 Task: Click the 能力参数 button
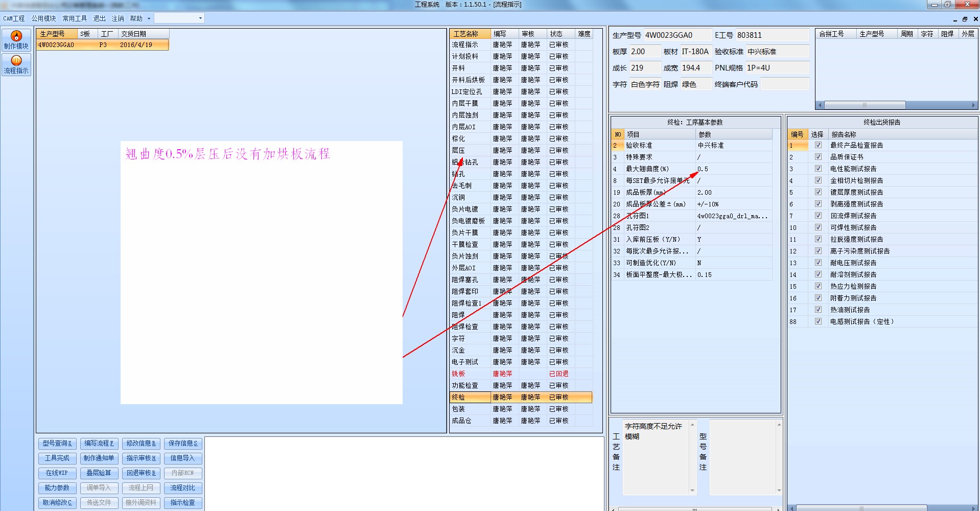[x=57, y=488]
